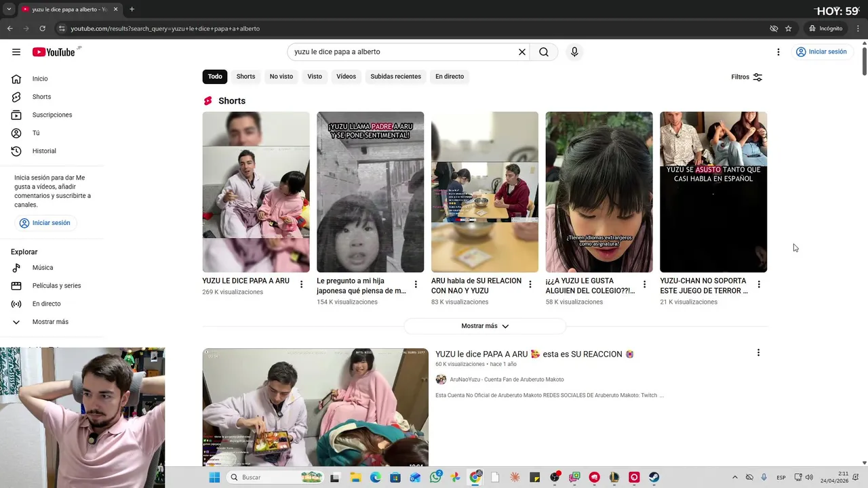Select the Todo filter chip

[x=215, y=77]
